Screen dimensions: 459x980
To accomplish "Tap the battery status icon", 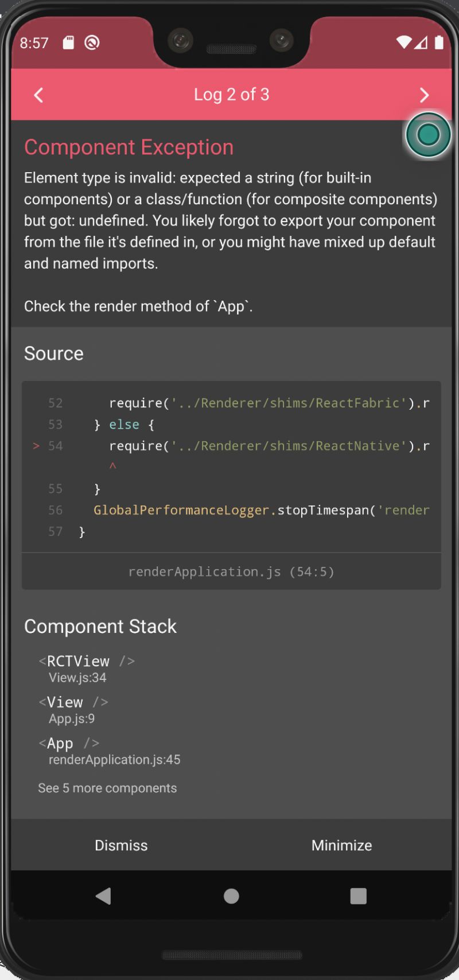I will [x=439, y=42].
